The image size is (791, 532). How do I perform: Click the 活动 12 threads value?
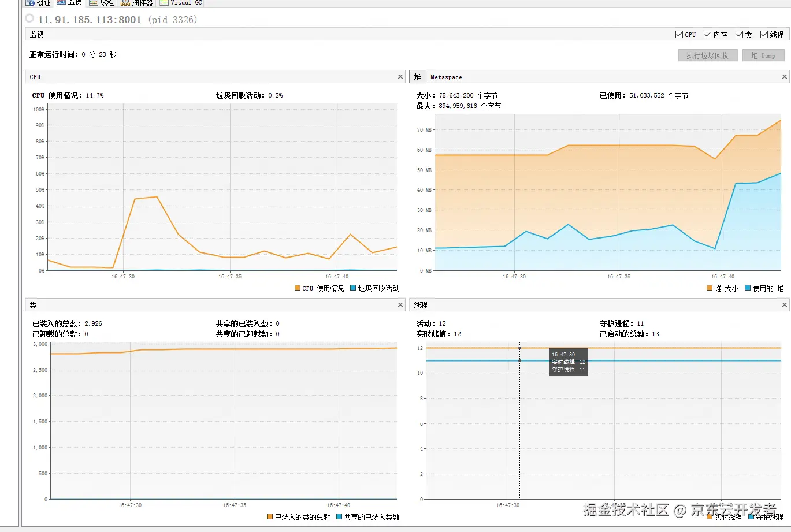coord(442,323)
